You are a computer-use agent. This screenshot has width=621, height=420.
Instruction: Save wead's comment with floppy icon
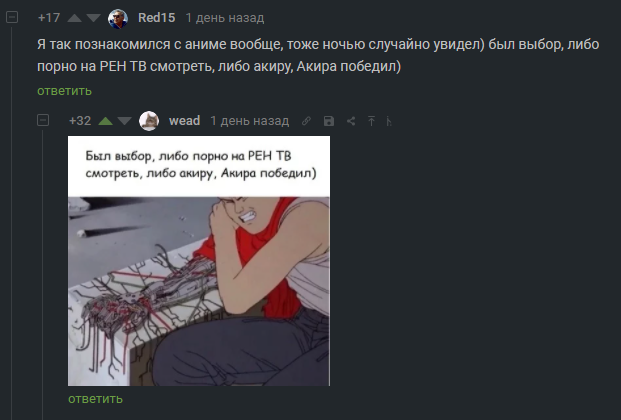coord(329,121)
